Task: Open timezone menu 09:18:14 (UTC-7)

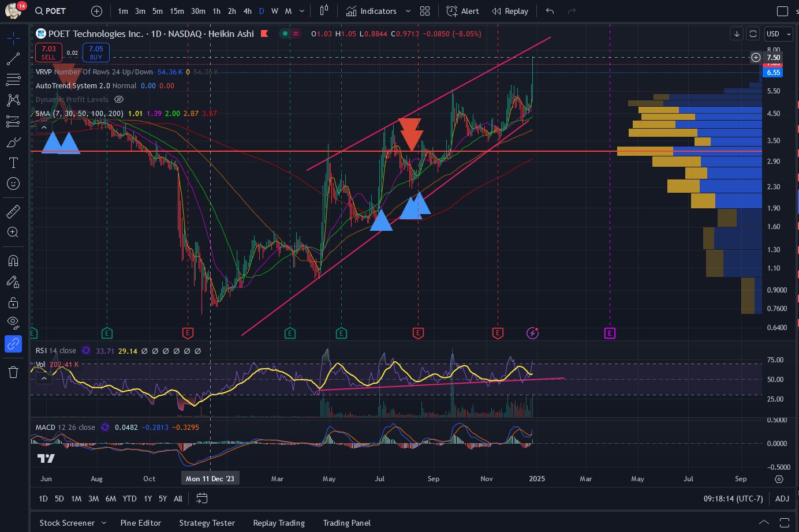Action: click(x=733, y=499)
